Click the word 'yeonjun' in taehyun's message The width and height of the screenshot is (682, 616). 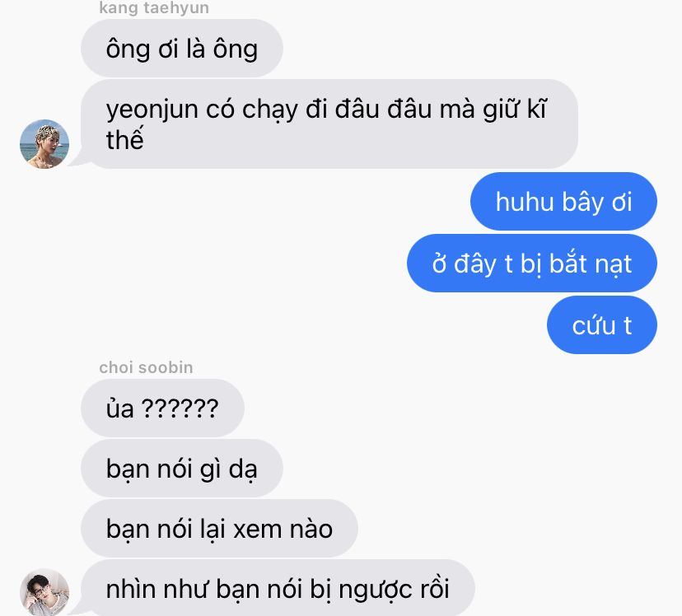click(x=152, y=110)
